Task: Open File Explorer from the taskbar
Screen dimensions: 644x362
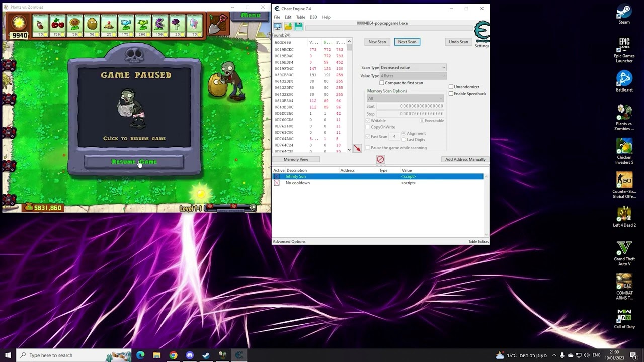Action: [156, 355]
